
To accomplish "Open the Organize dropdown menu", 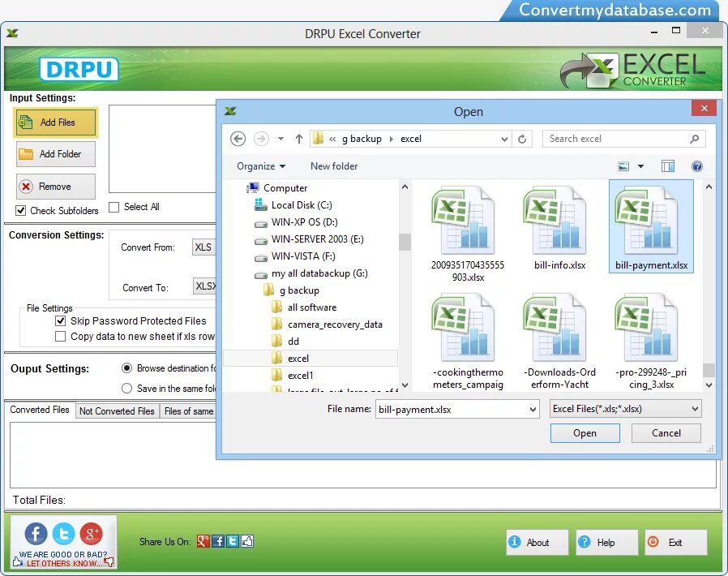I will tap(261, 166).
